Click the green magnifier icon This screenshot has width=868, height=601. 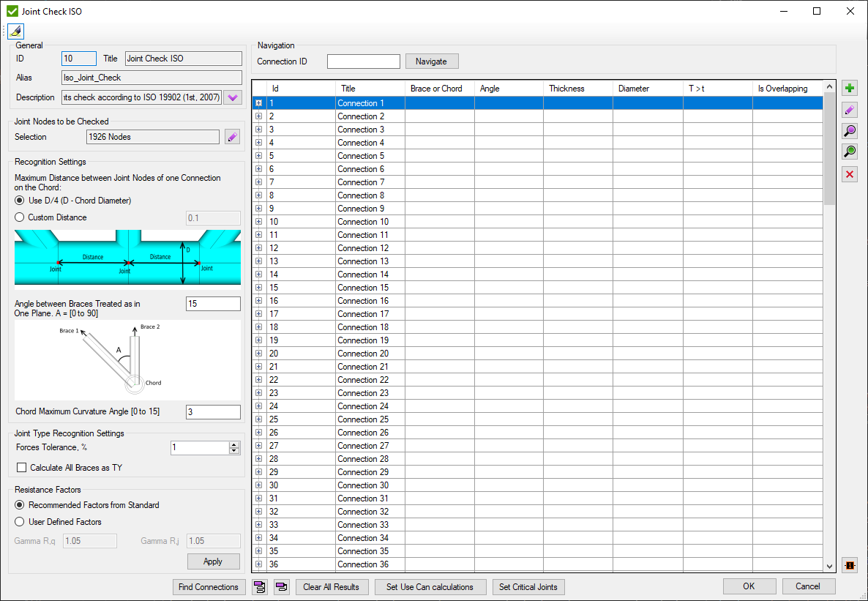point(849,152)
